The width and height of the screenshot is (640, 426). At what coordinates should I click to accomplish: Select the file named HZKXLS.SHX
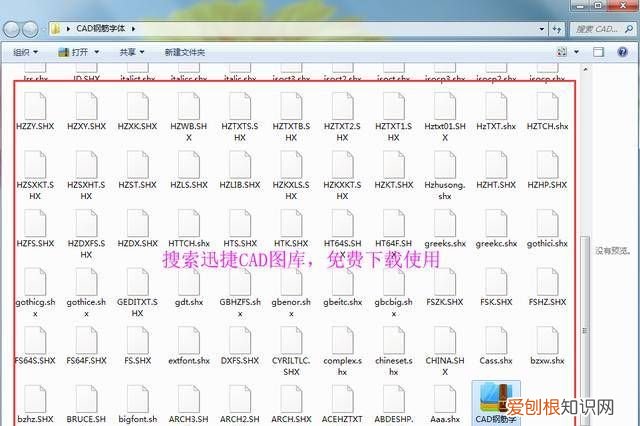click(291, 175)
